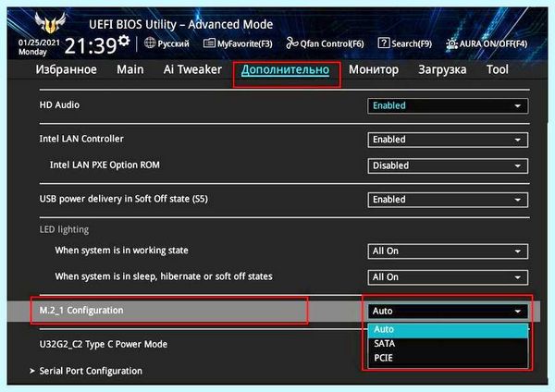Screen dimensions: 555x392
Task: Select SATA in the M.2_1 list
Action: point(448,344)
